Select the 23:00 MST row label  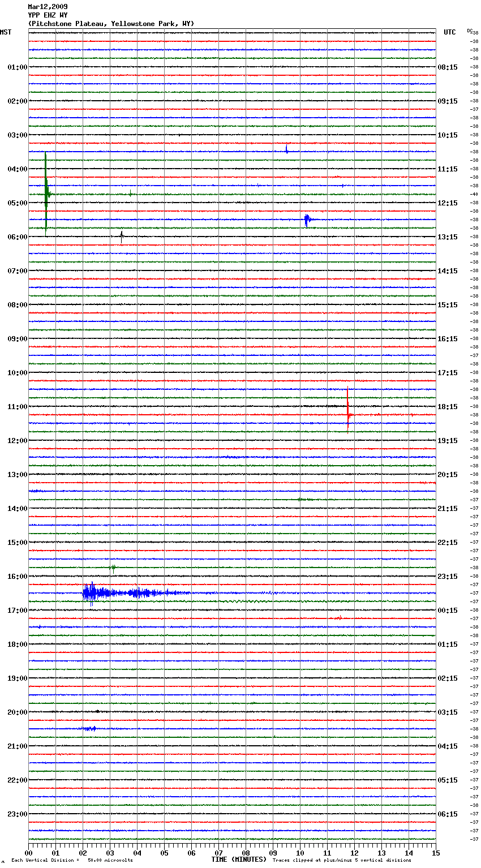coord(17,814)
